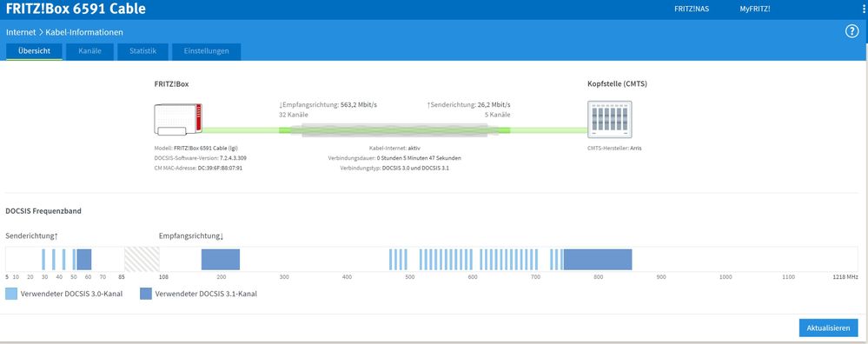Open the Statistik tab

pos(142,51)
